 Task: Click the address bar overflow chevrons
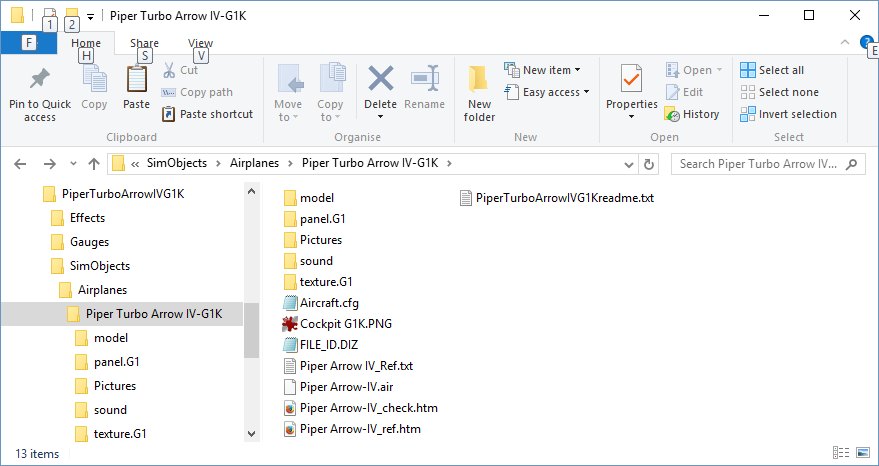click(x=135, y=164)
